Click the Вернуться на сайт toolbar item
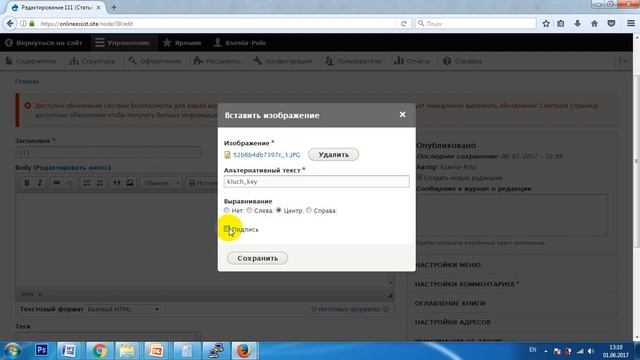The image size is (640, 360). pyautogui.click(x=44, y=43)
